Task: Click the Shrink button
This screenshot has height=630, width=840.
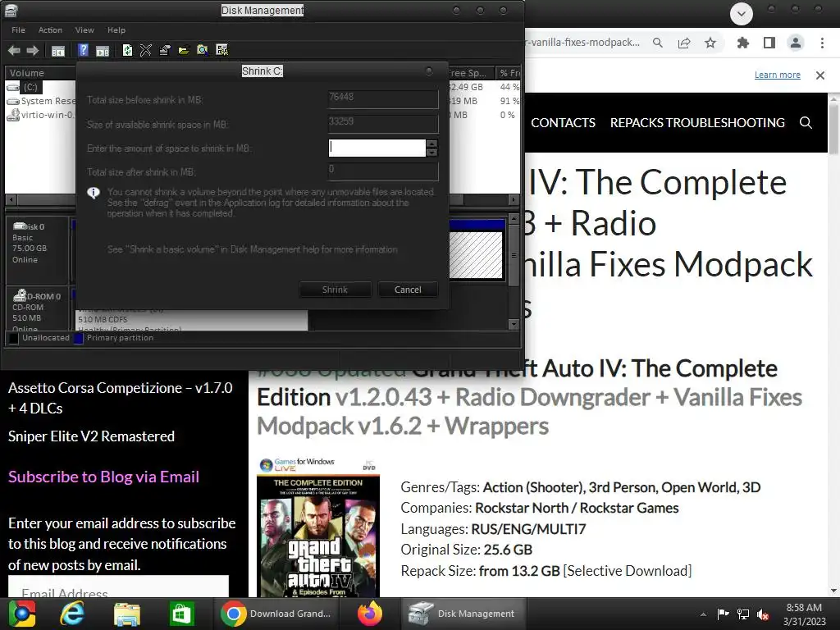Action: [336, 290]
